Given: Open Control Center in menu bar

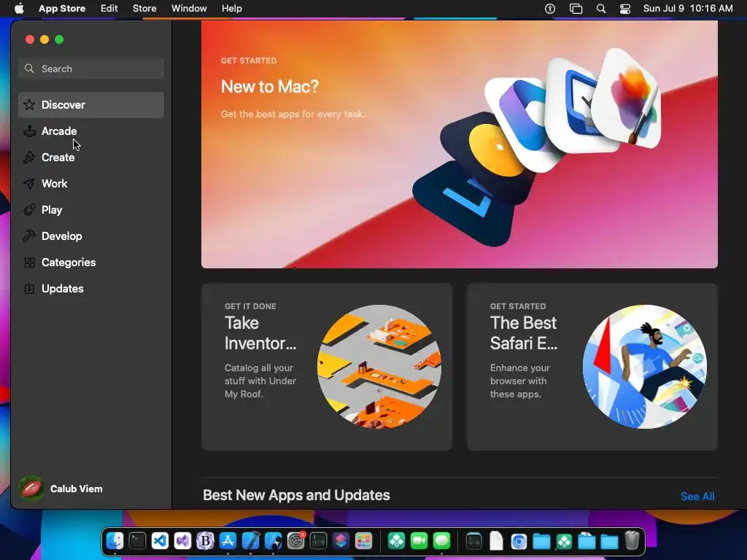Looking at the screenshot, I should (x=625, y=9).
